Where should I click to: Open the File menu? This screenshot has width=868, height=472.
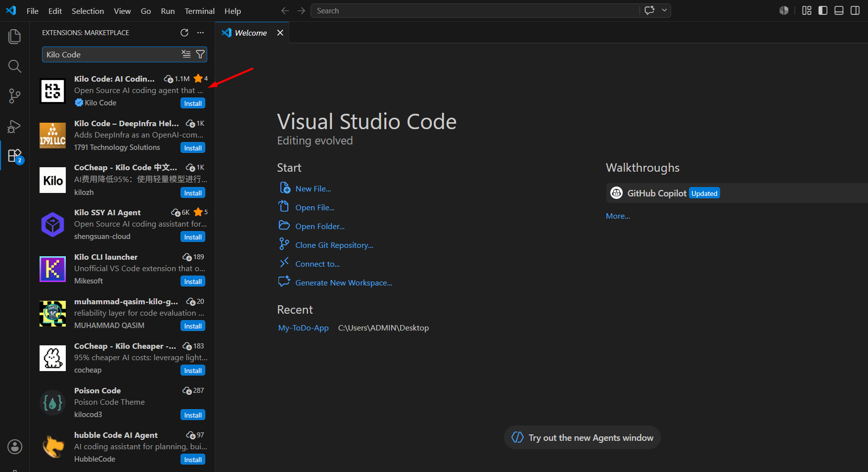[33, 11]
